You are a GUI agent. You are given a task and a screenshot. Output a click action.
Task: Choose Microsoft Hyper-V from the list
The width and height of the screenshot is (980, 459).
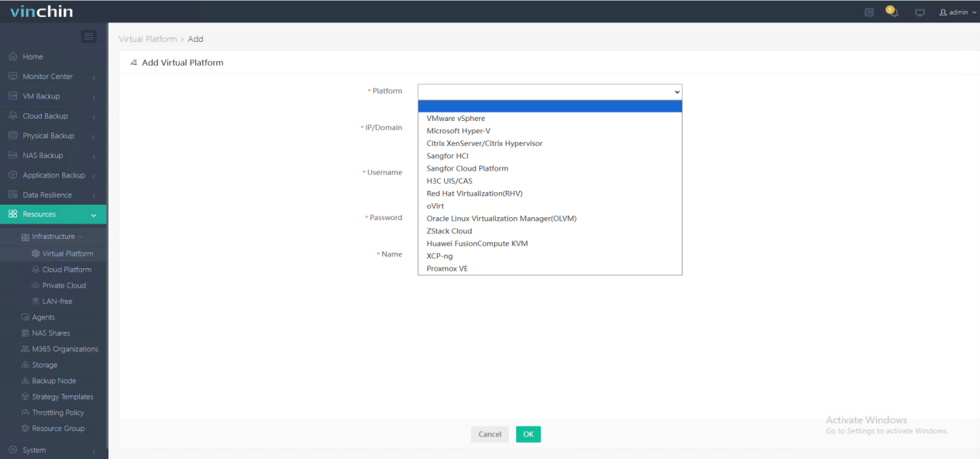550,131
